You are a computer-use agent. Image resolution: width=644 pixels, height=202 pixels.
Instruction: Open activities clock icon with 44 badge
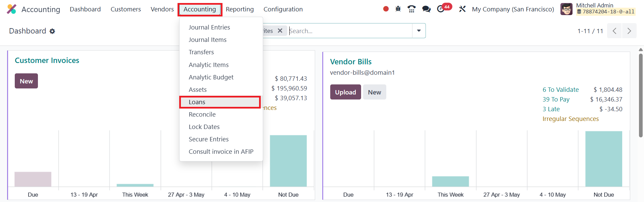tap(441, 9)
